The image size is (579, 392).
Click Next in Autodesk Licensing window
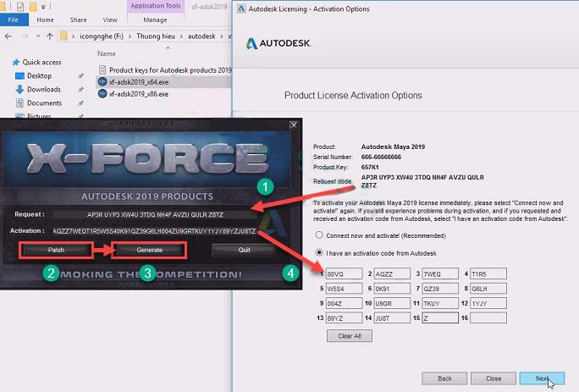(x=542, y=378)
